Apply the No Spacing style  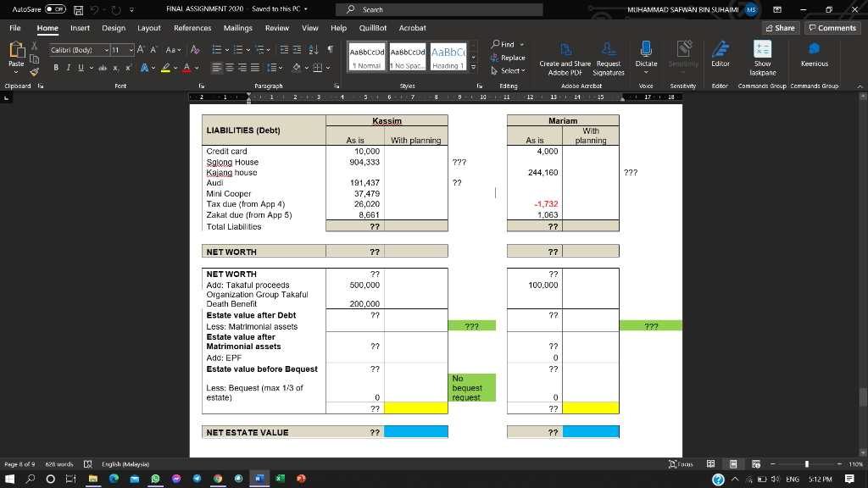tap(408, 57)
